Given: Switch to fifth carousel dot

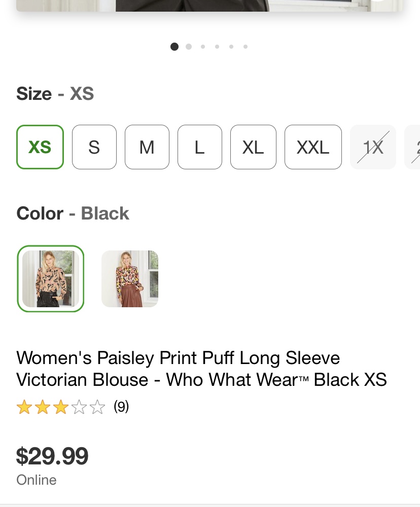Looking at the screenshot, I should pyautogui.click(x=231, y=47).
